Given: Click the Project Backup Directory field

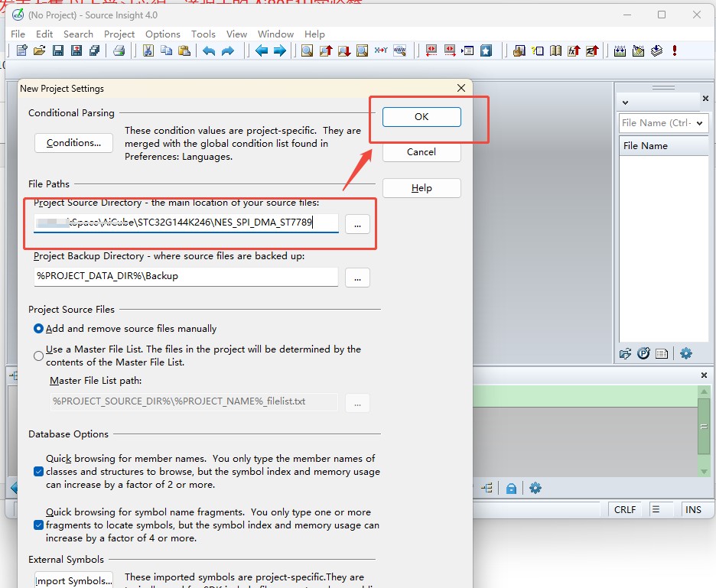Looking at the screenshot, I should (187, 277).
